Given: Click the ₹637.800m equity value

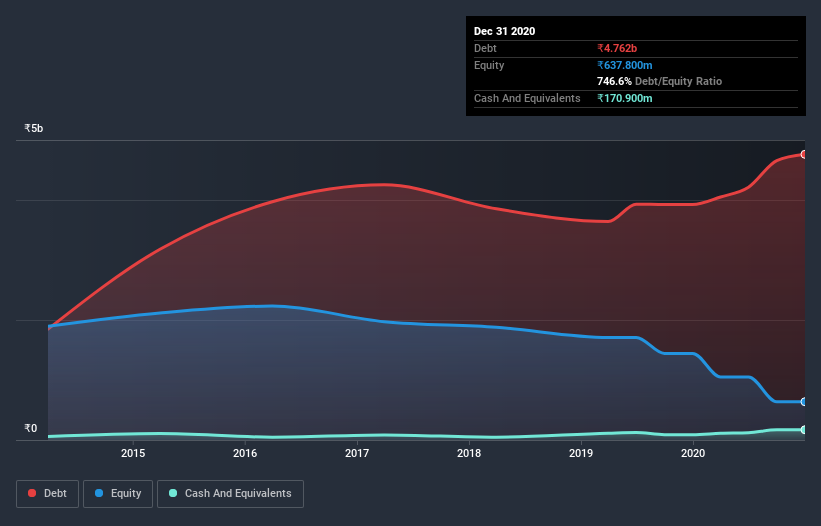Looking at the screenshot, I should coord(625,65).
